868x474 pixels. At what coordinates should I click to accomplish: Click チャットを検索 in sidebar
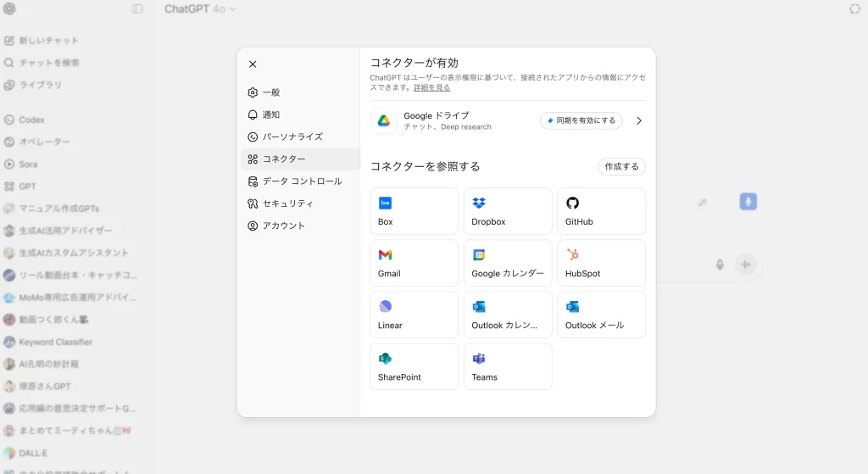click(42, 63)
